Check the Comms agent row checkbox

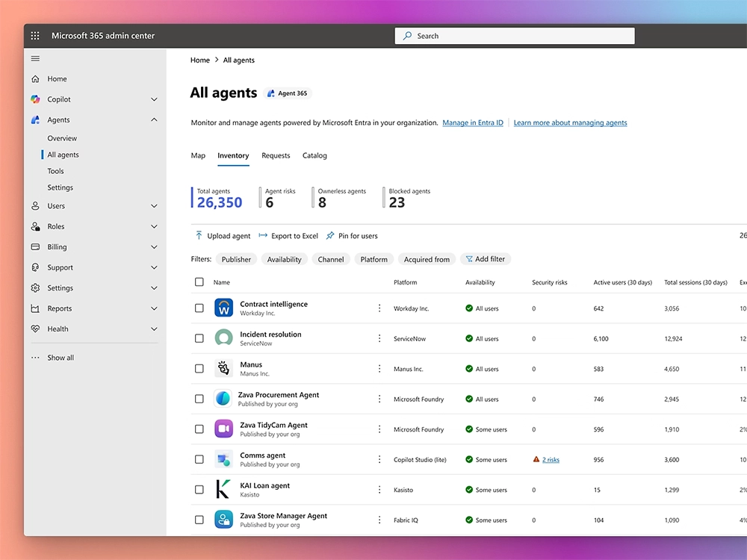coord(199,459)
